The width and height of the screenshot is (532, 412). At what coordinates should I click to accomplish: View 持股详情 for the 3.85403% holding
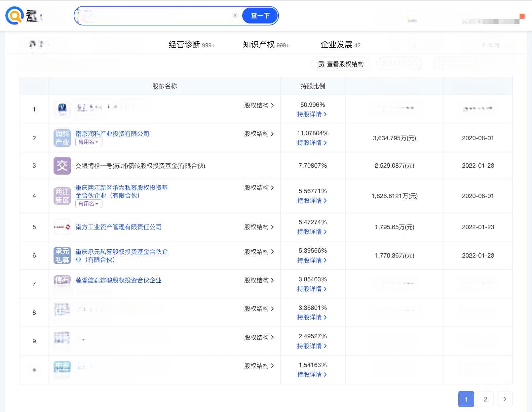pos(312,289)
